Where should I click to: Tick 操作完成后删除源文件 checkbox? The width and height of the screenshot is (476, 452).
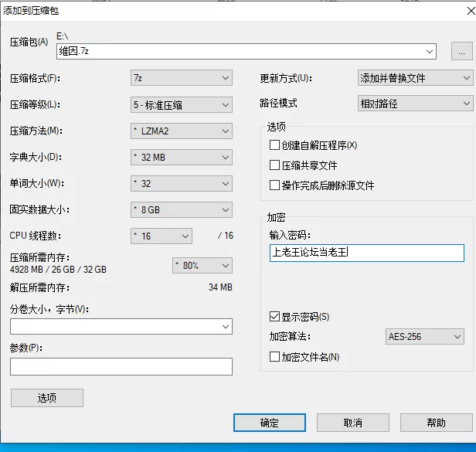click(274, 185)
